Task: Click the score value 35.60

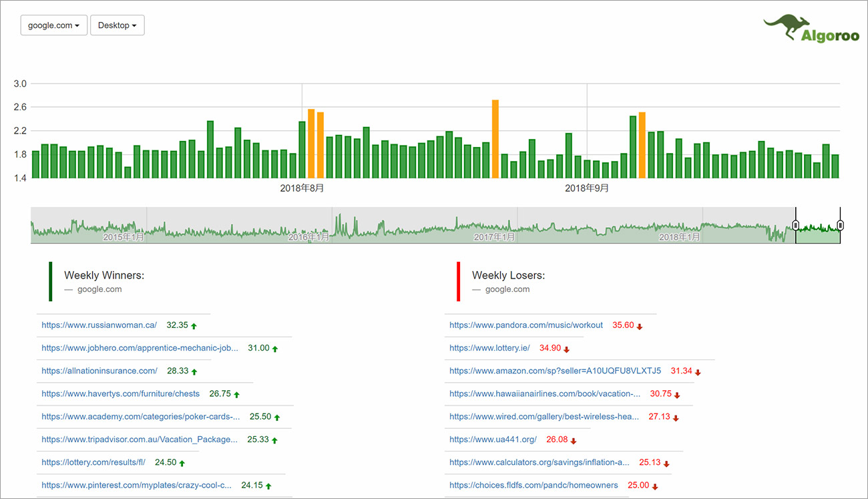Action: pyautogui.click(x=623, y=325)
